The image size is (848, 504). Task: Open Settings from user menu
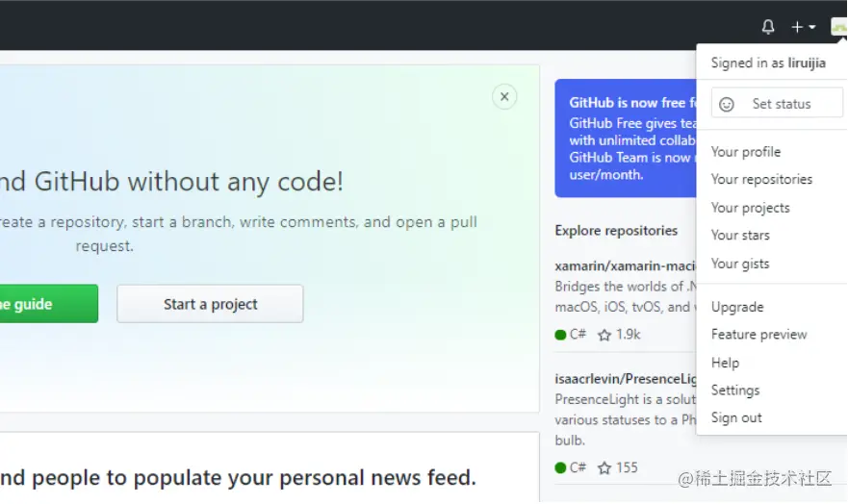point(735,390)
